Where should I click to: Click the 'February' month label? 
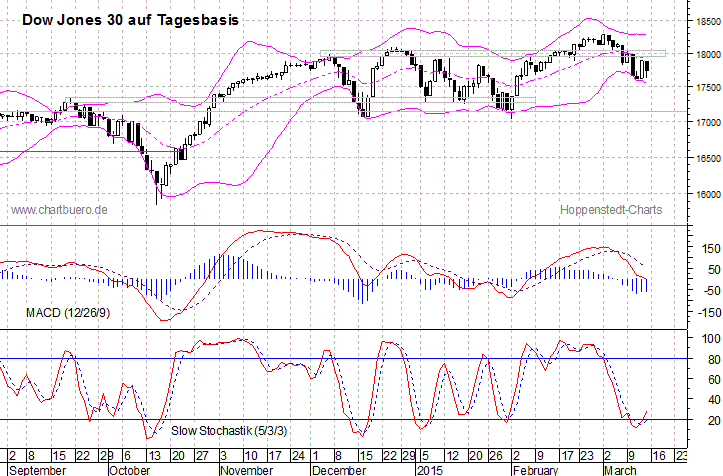(535, 470)
